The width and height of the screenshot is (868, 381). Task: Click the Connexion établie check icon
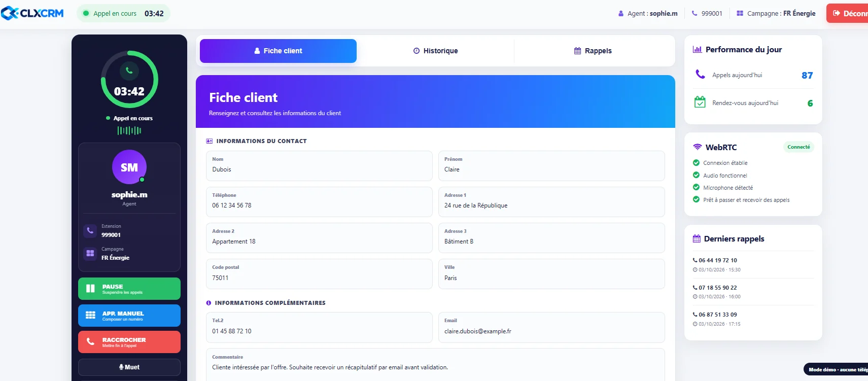(696, 163)
